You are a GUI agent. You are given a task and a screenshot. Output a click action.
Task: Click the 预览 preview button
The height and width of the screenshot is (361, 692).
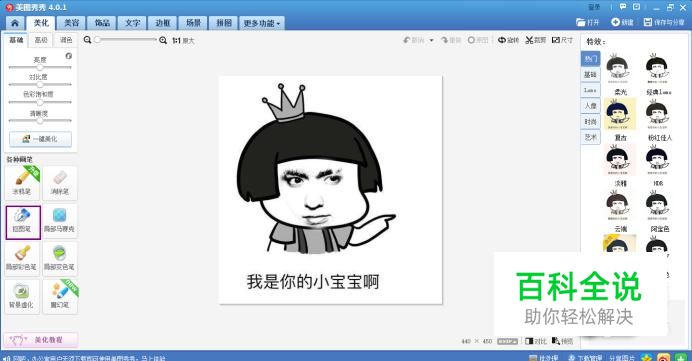click(x=562, y=341)
